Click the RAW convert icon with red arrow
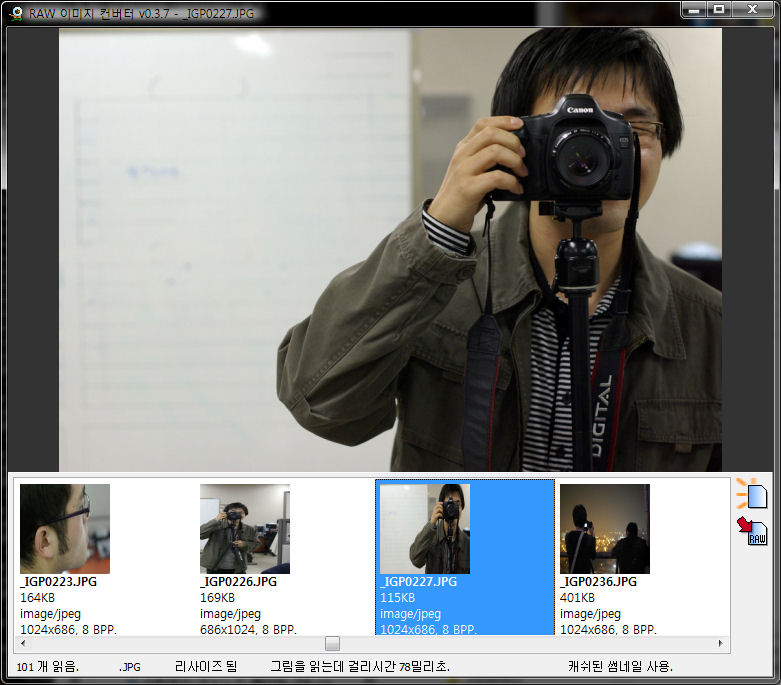This screenshot has width=781, height=685. 752,531
